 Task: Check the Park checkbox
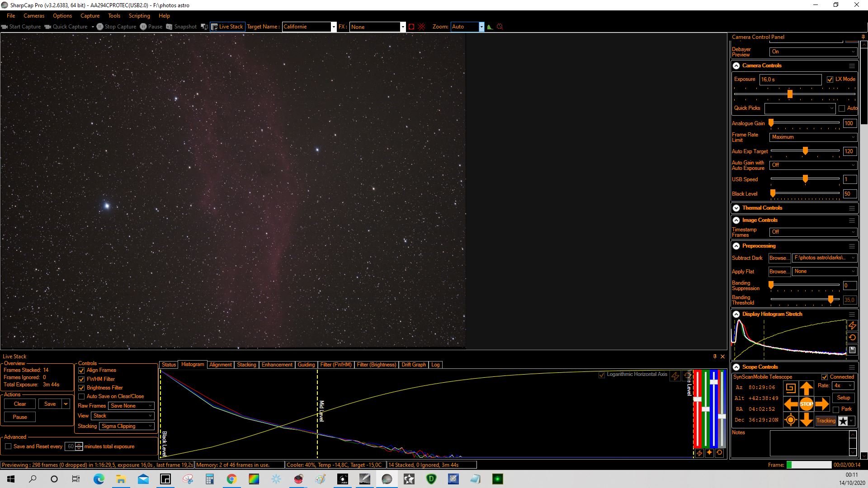coord(836,409)
